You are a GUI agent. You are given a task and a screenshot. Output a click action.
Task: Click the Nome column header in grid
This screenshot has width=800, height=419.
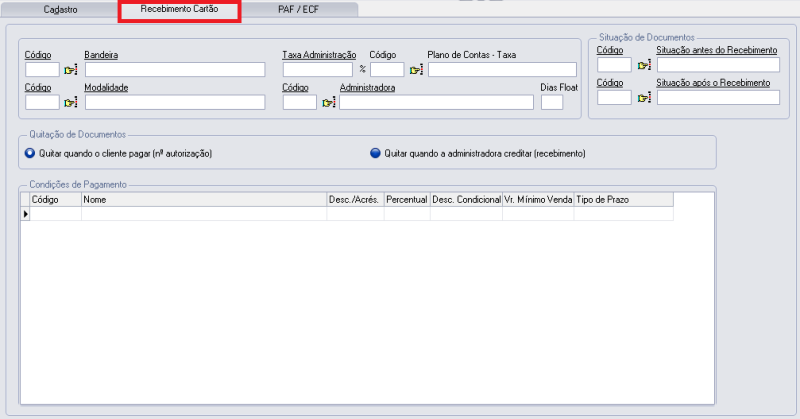pyautogui.click(x=203, y=200)
